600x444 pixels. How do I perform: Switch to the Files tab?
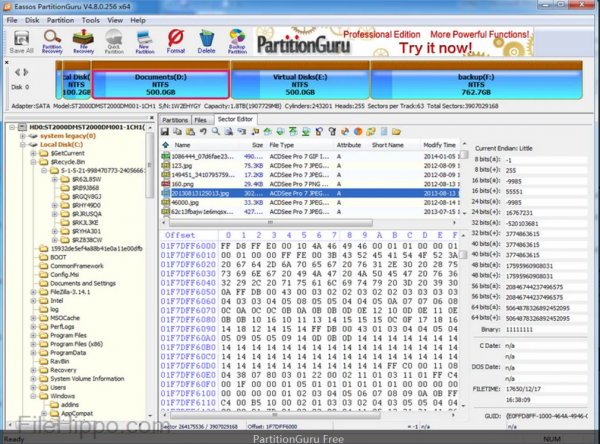201,119
